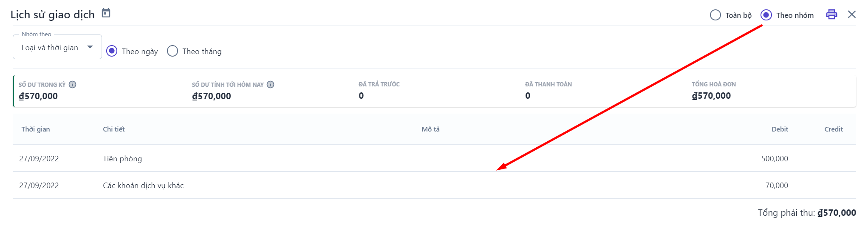The width and height of the screenshot is (868, 226).
Task: Choose the Theo ngày radio button
Action: pyautogui.click(x=112, y=51)
